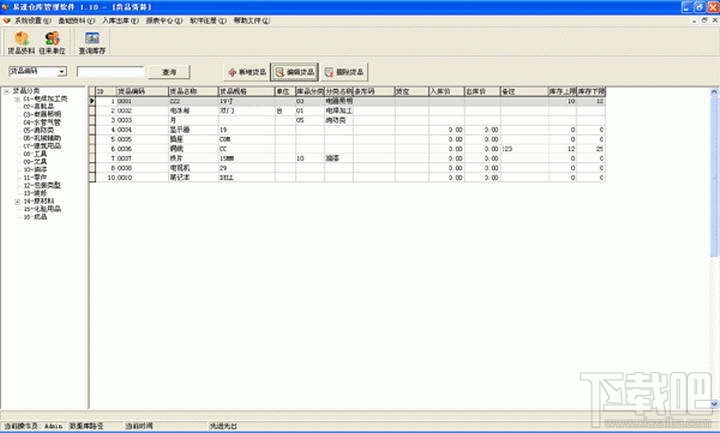Expand the 14-原材料 tree node
Image resolution: width=720 pixels, height=433 pixels.
17,201
